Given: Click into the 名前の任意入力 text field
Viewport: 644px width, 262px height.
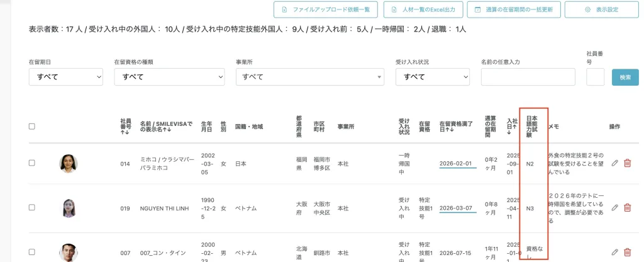Looking at the screenshot, I should click(x=528, y=77).
